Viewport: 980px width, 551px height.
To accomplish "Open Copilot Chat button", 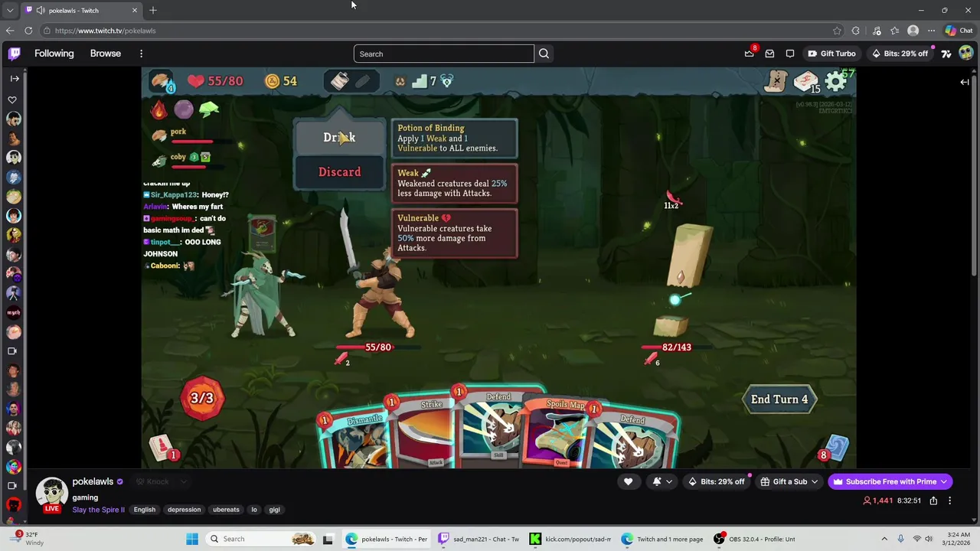I will (x=959, y=31).
